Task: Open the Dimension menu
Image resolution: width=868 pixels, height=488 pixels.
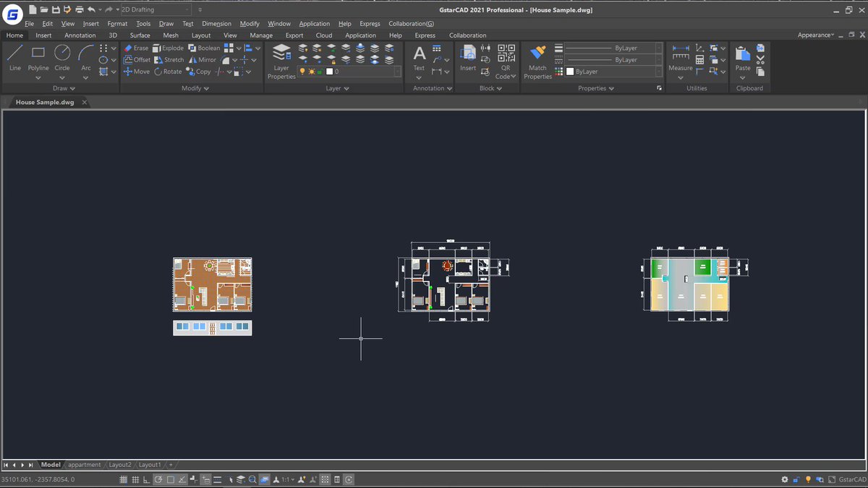Action: (x=216, y=24)
